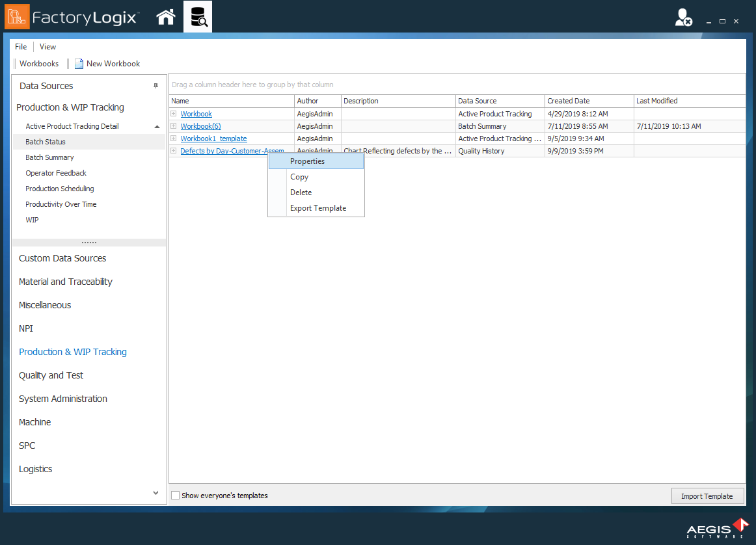
Task: Click the FactoryLogix logo icon
Action: (16, 16)
